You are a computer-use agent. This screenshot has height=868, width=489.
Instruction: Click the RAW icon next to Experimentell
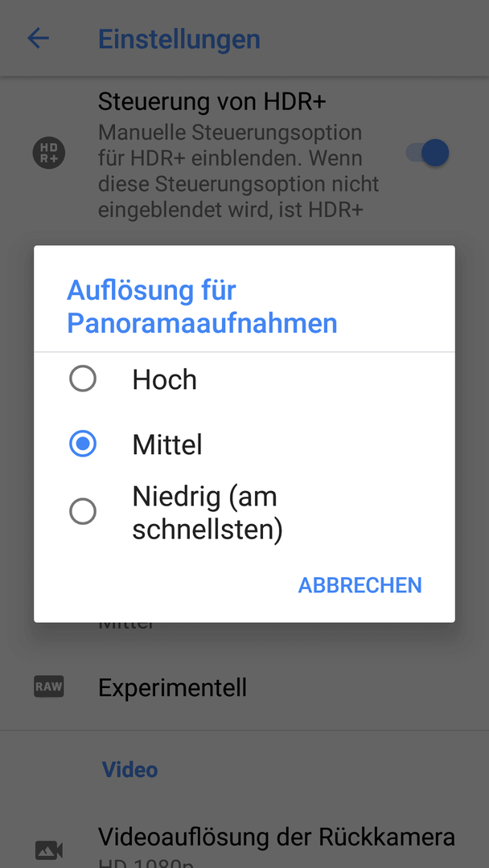point(49,687)
